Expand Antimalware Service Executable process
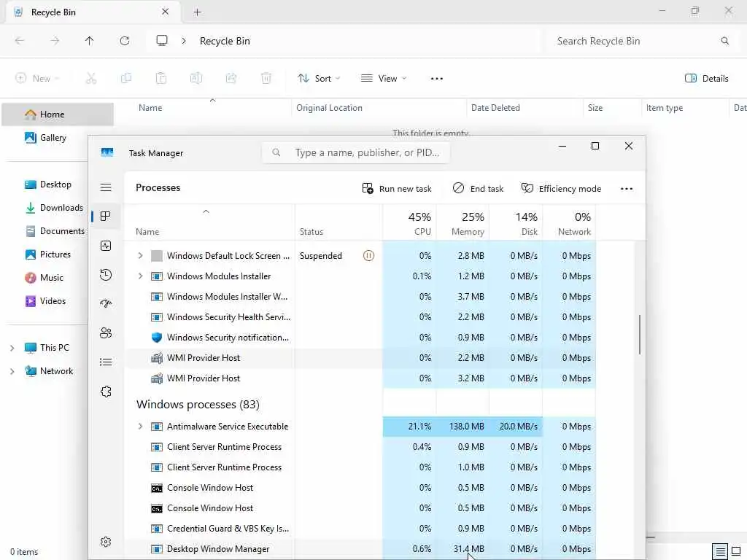 [140, 426]
